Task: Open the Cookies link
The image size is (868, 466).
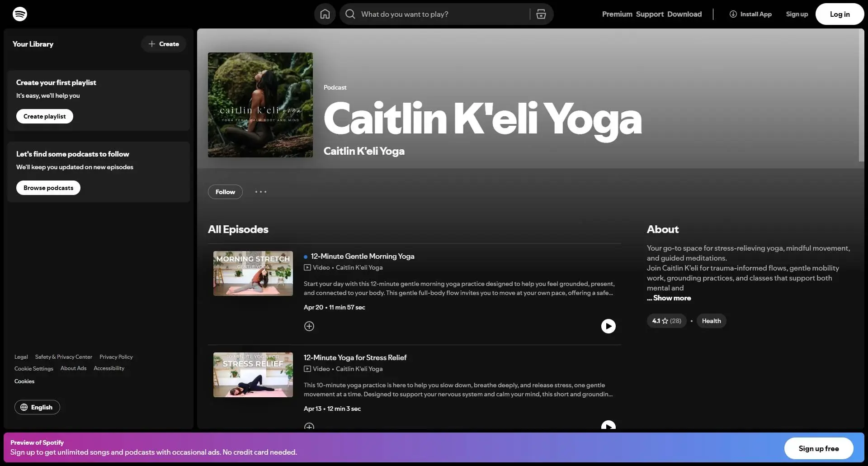Action: (x=24, y=381)
